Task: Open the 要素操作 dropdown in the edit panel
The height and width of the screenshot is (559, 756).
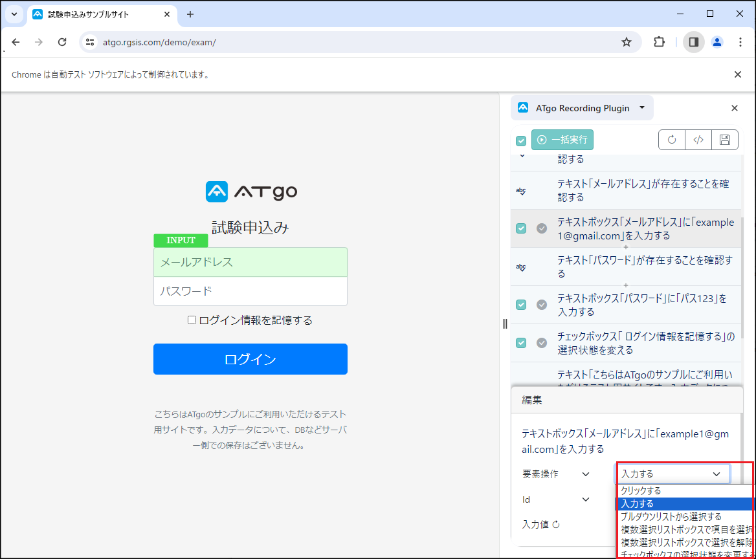Action: pos(586,474)
